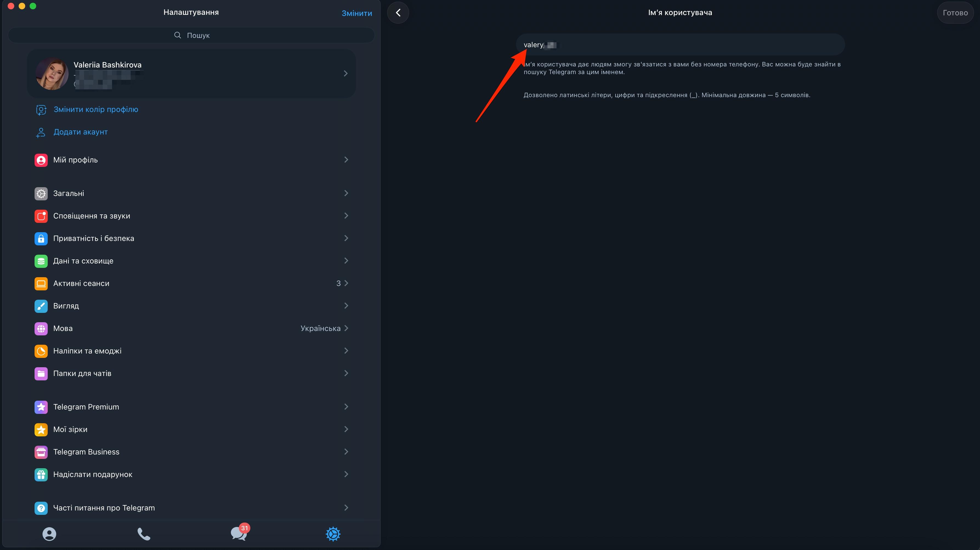Image resolution: width=980 pixels, height=550 pixels.
Task: Click the Active Sessions laptop icon
Action: [x=41, y=284]
